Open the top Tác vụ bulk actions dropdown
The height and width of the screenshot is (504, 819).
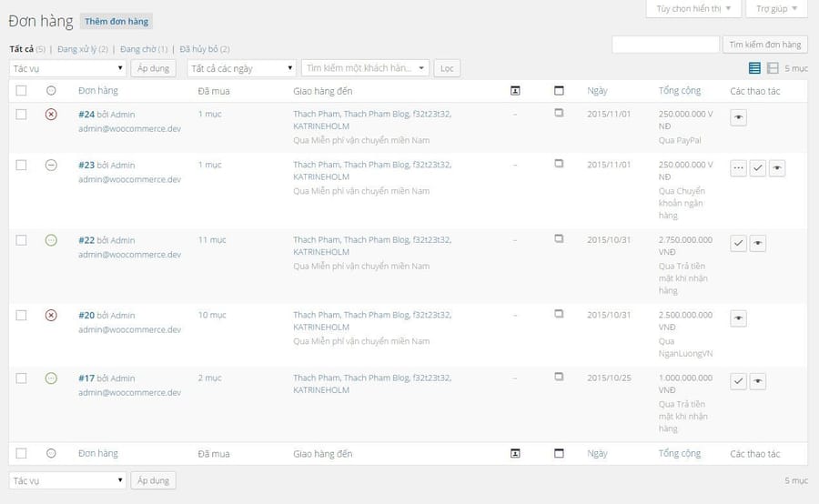click(67, 68)
